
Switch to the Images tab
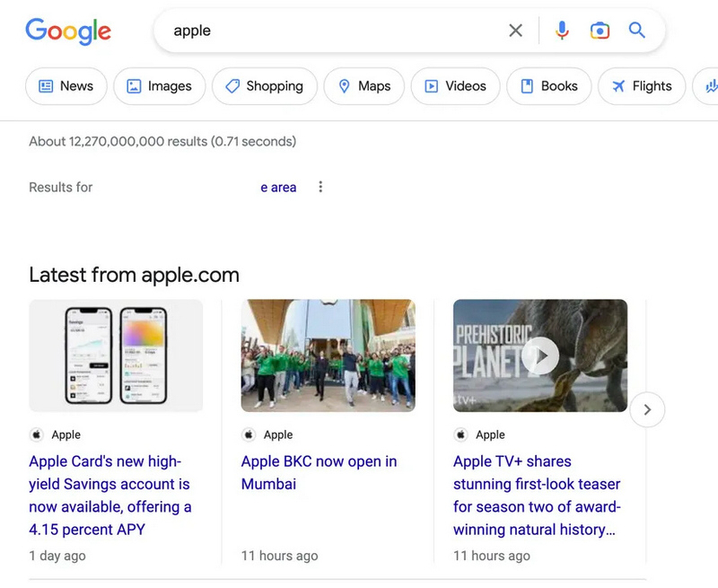pos(159,86)
